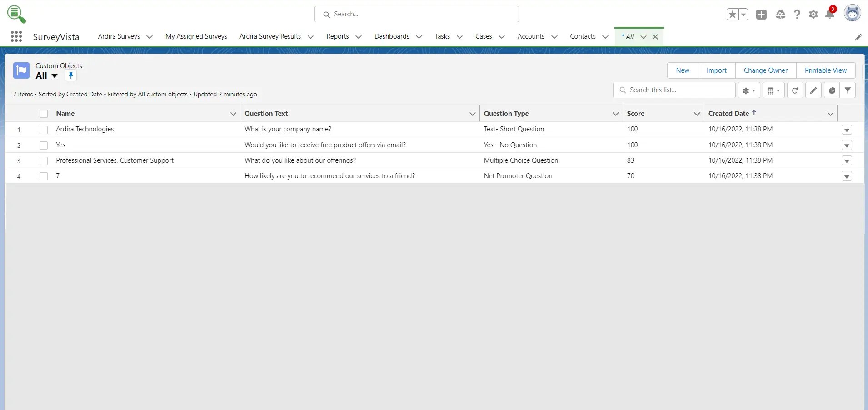Open the Setup gear icon
The image size is (868, 410).
pyautogui.click(x=813, y=15)
